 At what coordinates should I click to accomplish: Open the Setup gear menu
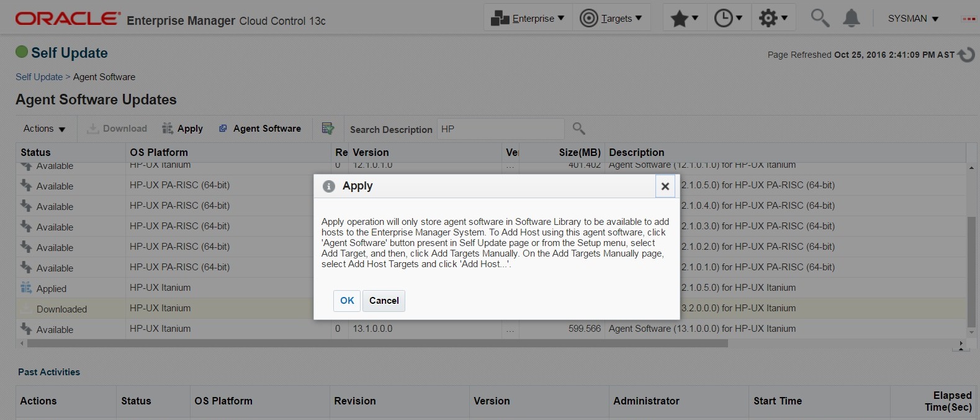coord(773,18)
